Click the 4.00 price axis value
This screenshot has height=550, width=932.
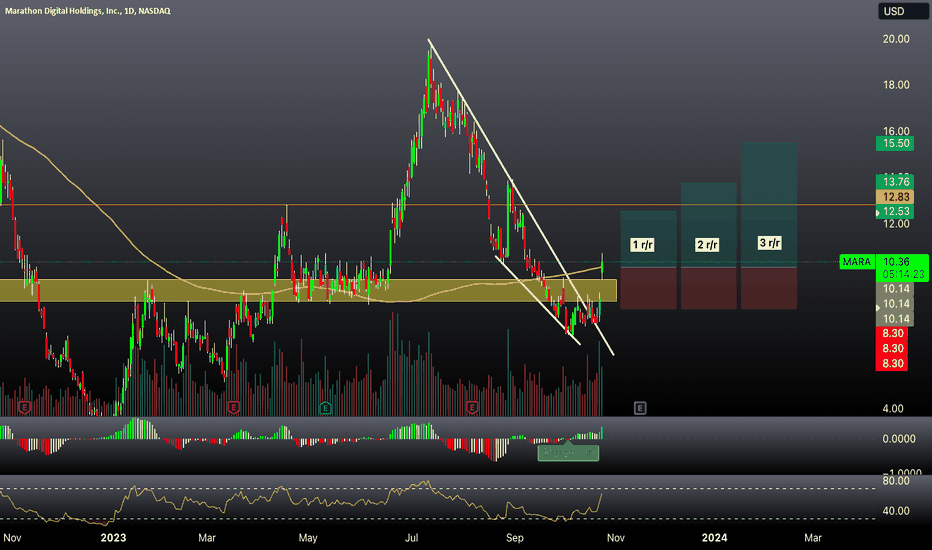(893, 408)
